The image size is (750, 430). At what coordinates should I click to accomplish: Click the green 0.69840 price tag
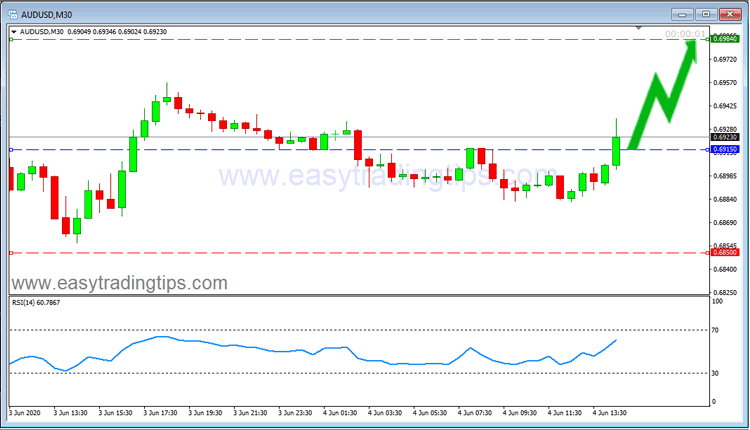[x=726, y=39]
